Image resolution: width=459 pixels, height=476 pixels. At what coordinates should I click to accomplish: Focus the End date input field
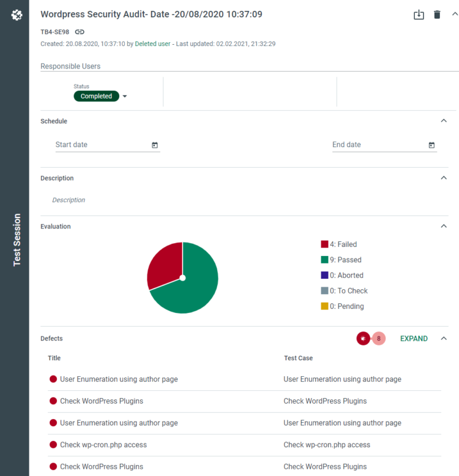pos(384,145)
